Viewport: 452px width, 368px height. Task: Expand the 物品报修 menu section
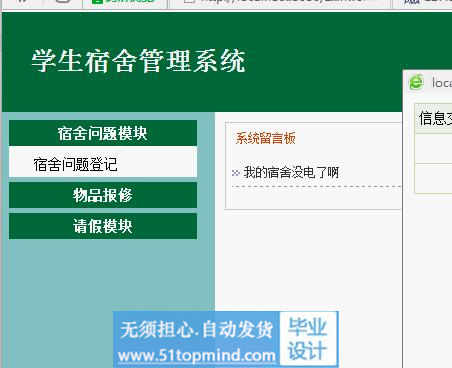[103, 195]
